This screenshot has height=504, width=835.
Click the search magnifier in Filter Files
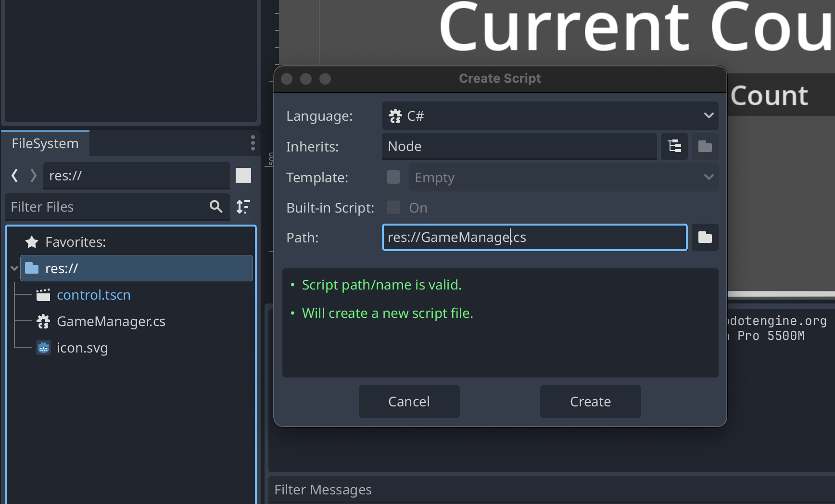click(216, 207)
